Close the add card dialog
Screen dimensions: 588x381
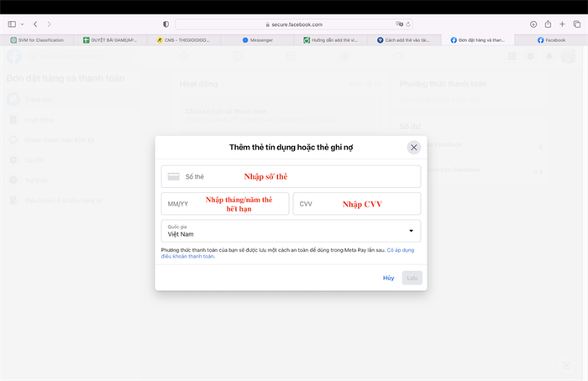click(x=413, y=148)
